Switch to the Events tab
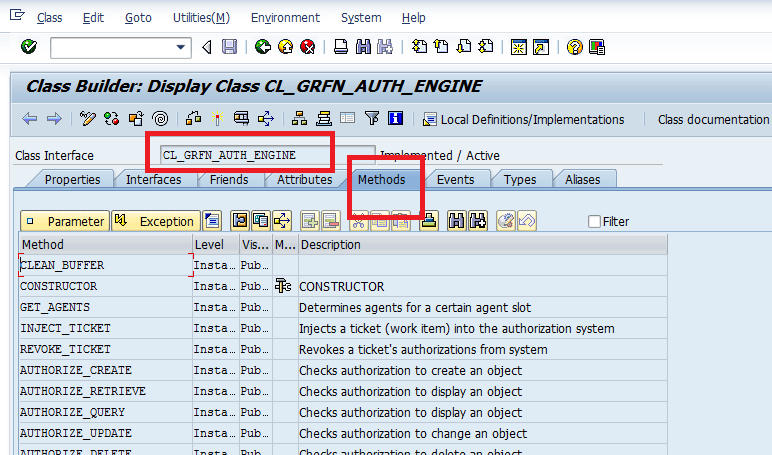The width and height of the screenshot is (772, 455). pos(455,179)
